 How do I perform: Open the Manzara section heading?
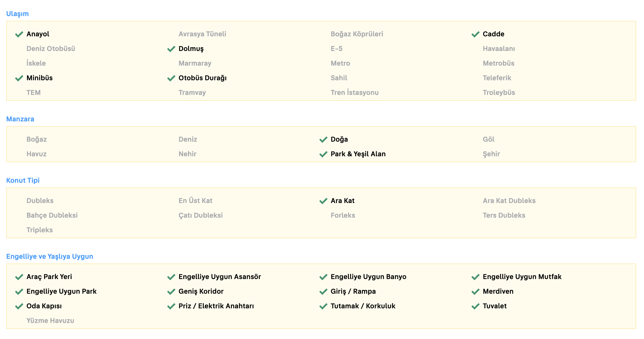click(20, 119)
